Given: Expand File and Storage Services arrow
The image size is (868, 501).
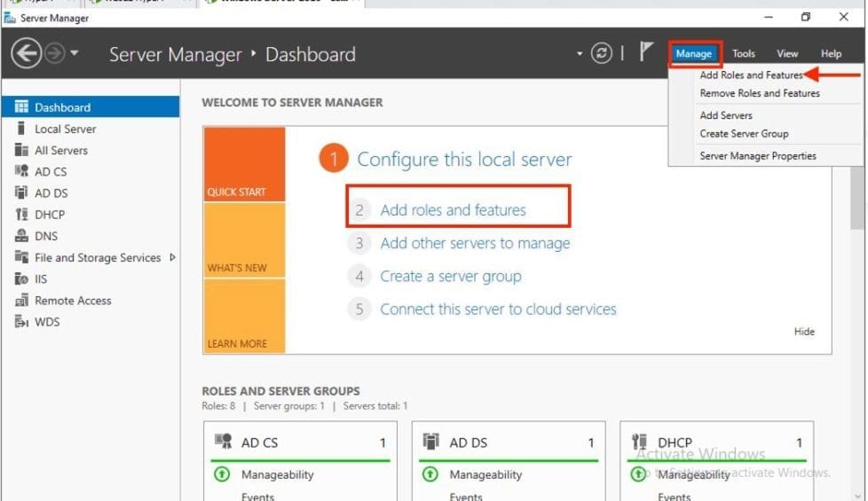Looking at the screenshot, I should click(172, 257).
